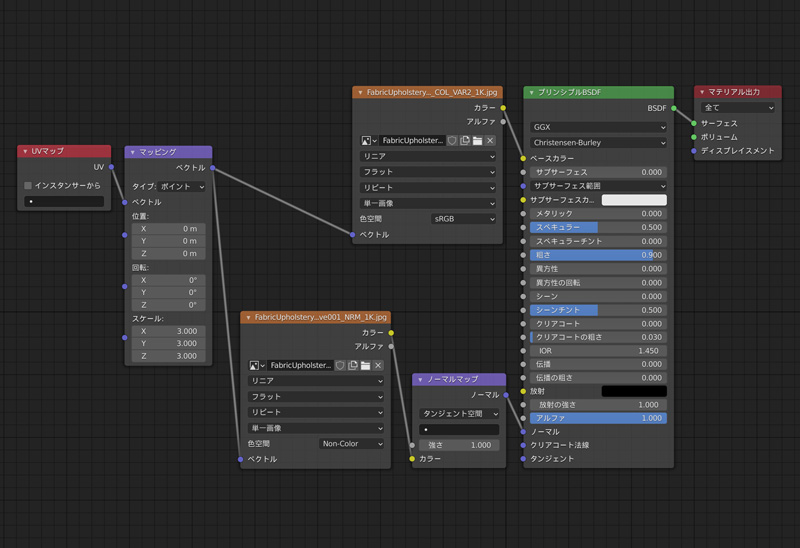Click the スケール X value field in マッピング
This screenshot has width=800, height=548.
[x=168, y=331]
